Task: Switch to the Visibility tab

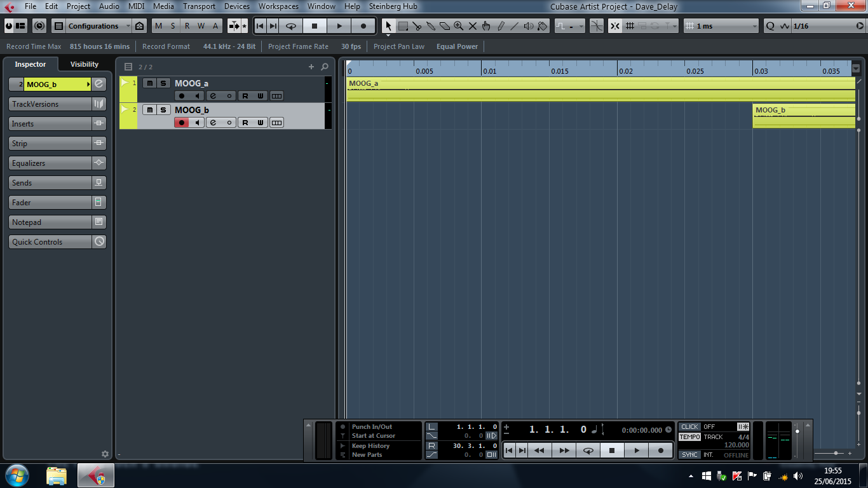Action: click(x=85, y=64)
